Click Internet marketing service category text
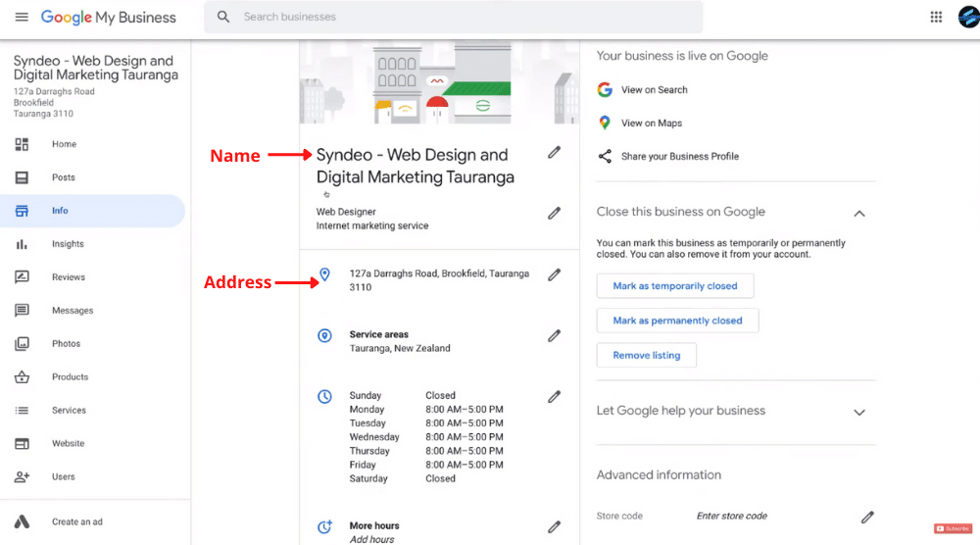The height and width of the screenshot is (545, 980). coord(372,225)
